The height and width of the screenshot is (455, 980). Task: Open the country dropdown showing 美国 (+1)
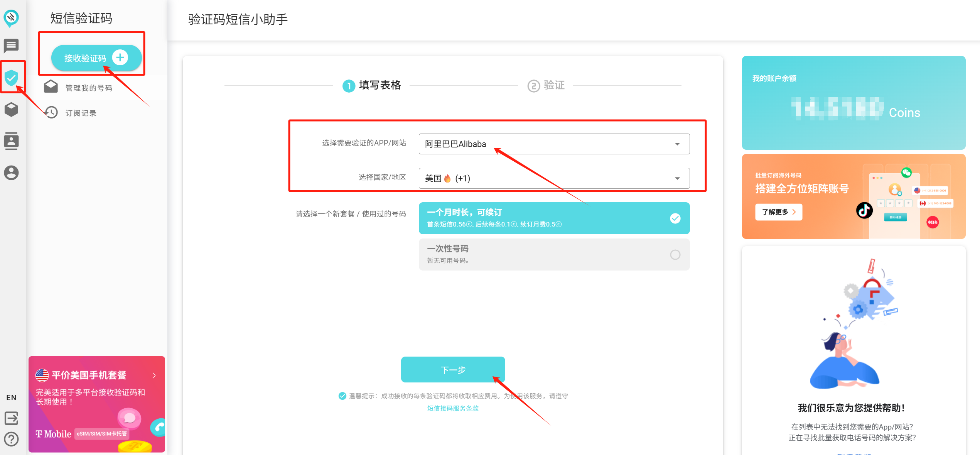554,178
